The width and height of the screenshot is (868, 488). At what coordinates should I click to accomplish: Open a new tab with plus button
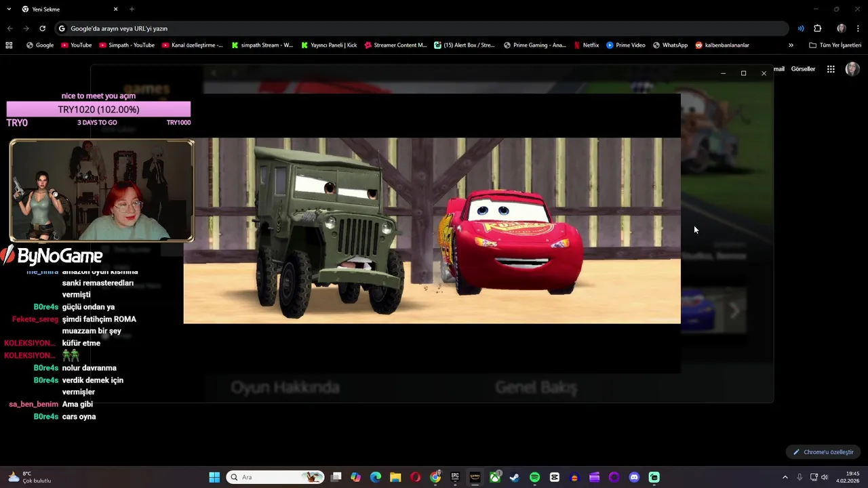point(132,9)
